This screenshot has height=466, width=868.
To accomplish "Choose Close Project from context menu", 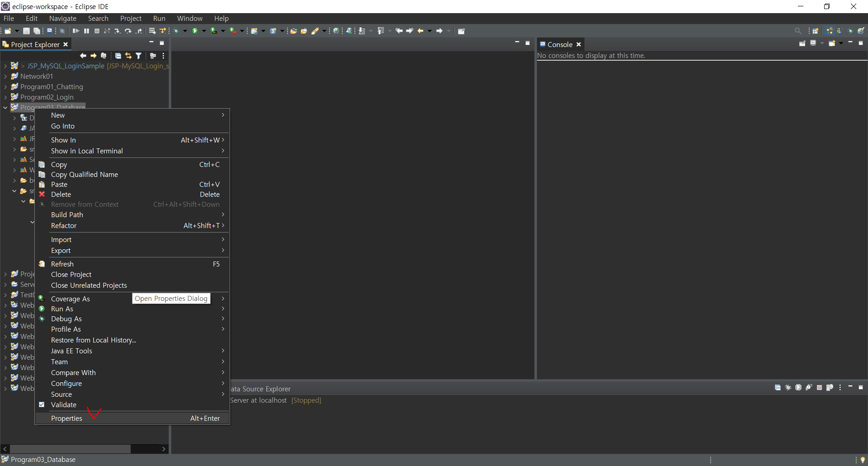I will tap(132, 274).
